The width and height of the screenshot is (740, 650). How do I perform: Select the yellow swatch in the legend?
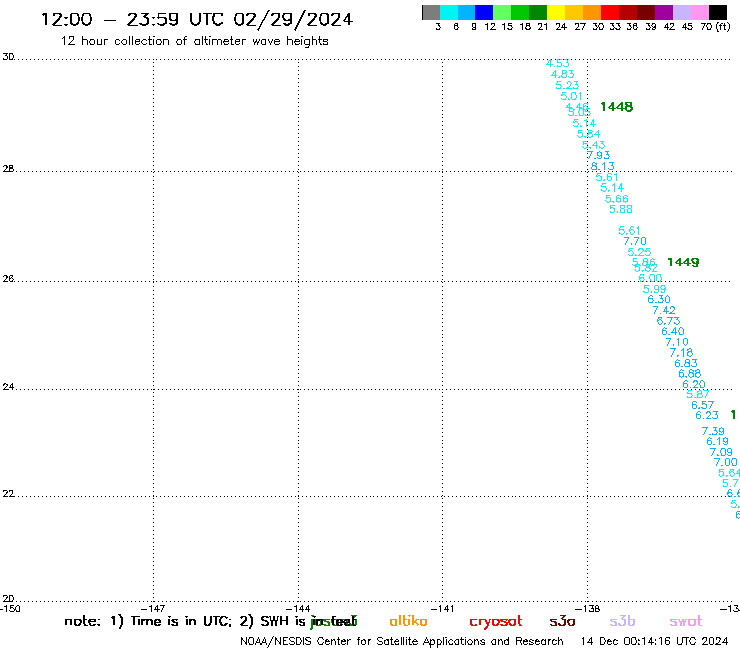[x=556, y=12]
